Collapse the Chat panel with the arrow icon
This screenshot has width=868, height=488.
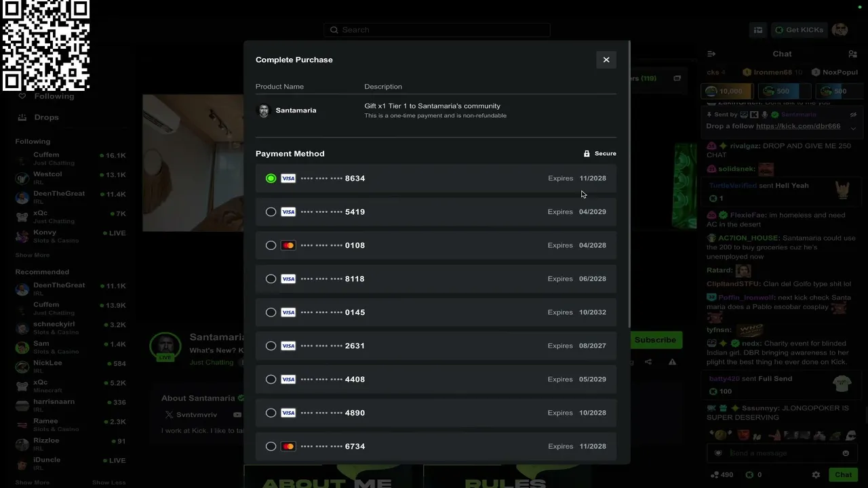pos(711,54)
